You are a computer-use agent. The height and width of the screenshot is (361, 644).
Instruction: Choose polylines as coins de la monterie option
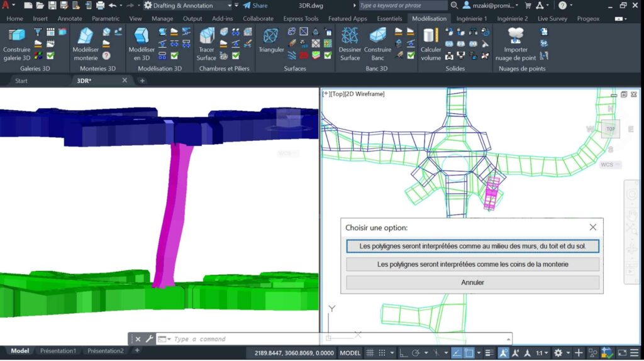pyautogui.click(x=472, y=264)
